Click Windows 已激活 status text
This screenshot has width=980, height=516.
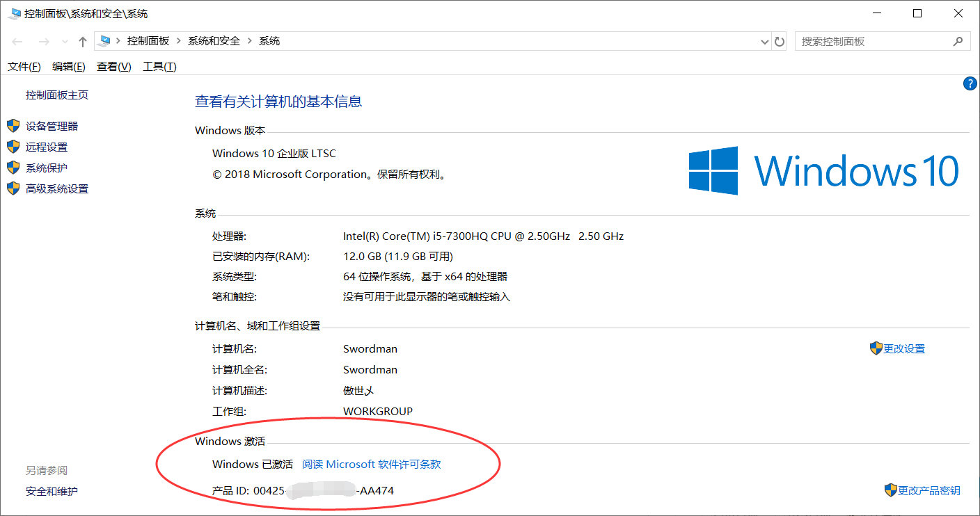point(253,464)
